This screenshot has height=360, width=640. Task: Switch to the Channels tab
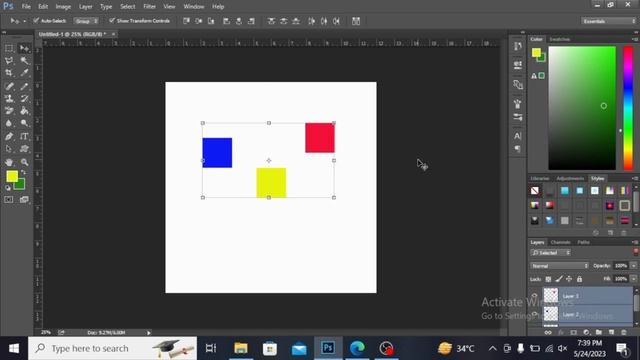560,242
